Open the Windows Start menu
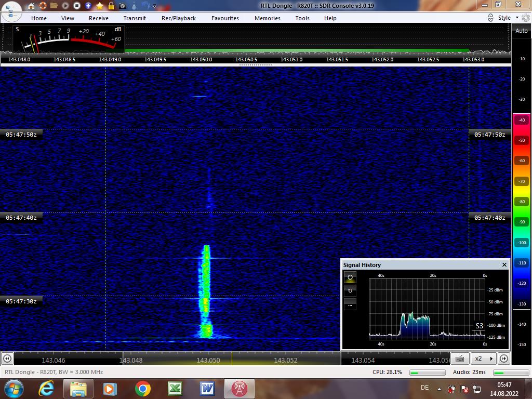Viewport: 532px width, 399px height. click(x=14, y=389)
